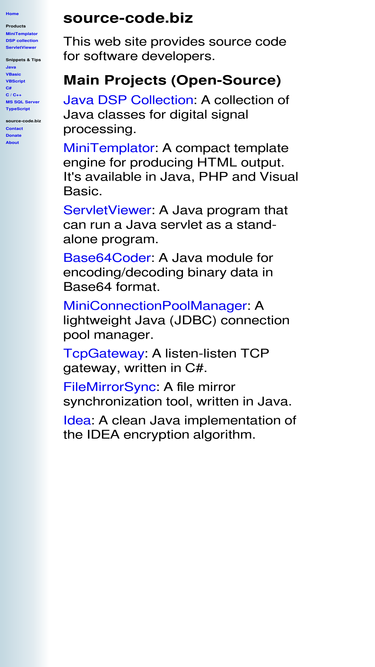Select ServletViewer in the sidebar menu
Viewport: 375px width, 667px height.
[21, 47]
